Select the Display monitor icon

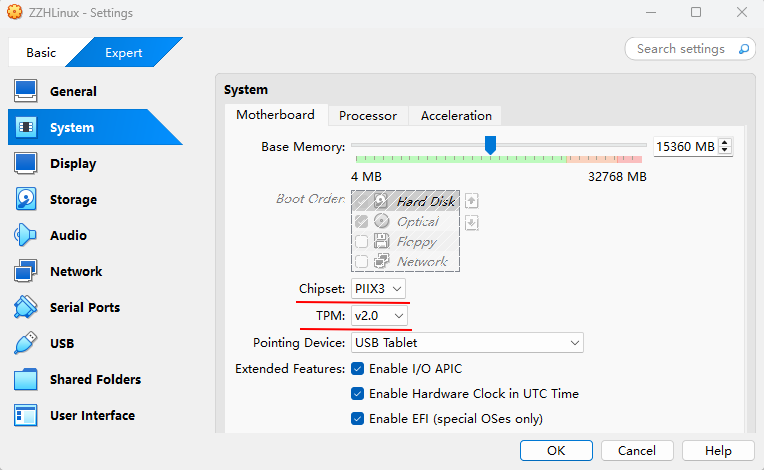pyautogui.click(x=25, y=163)
